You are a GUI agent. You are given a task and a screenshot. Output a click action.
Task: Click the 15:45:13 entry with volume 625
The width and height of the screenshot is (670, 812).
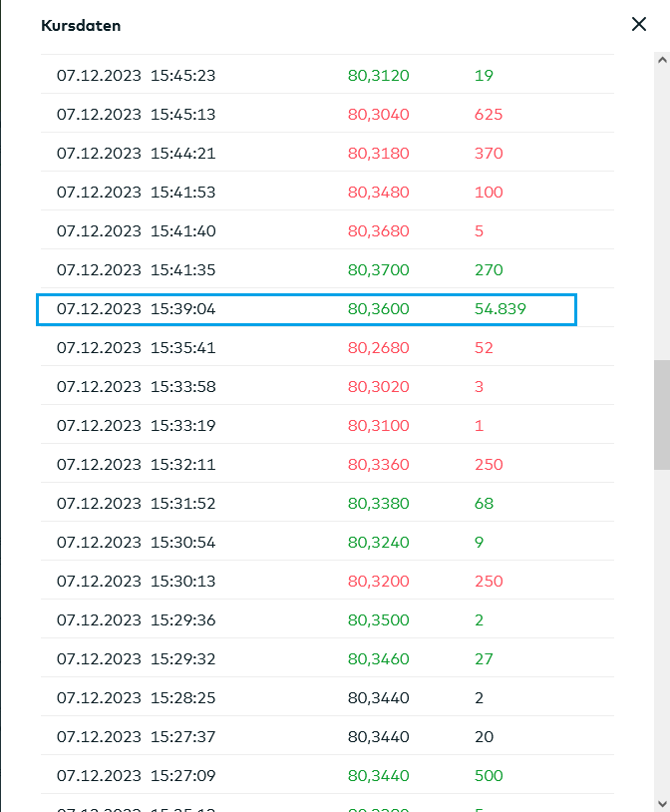pyautogui.click(x=306, y=114)
